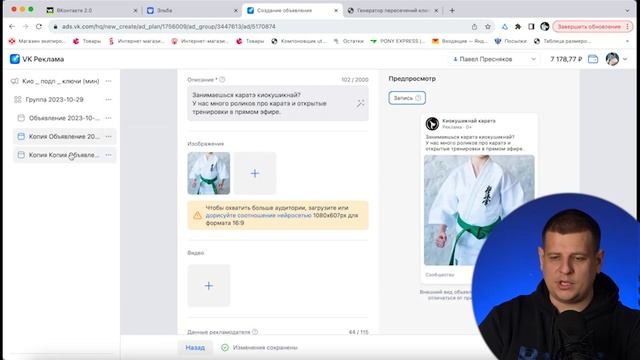Click the balance 7 178,77 ₽
The image size is (640, 360).
point(566,59)
